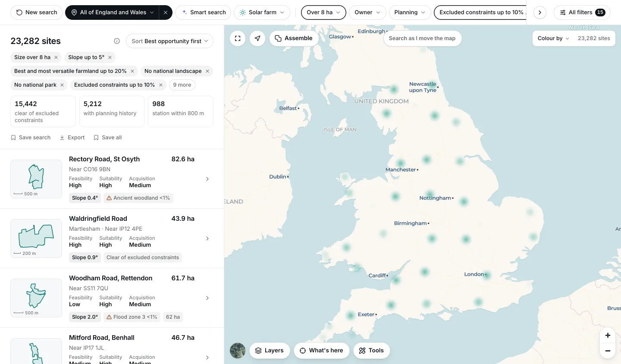
Task: Click the Assemble button
Action: (x=294, y=38)
